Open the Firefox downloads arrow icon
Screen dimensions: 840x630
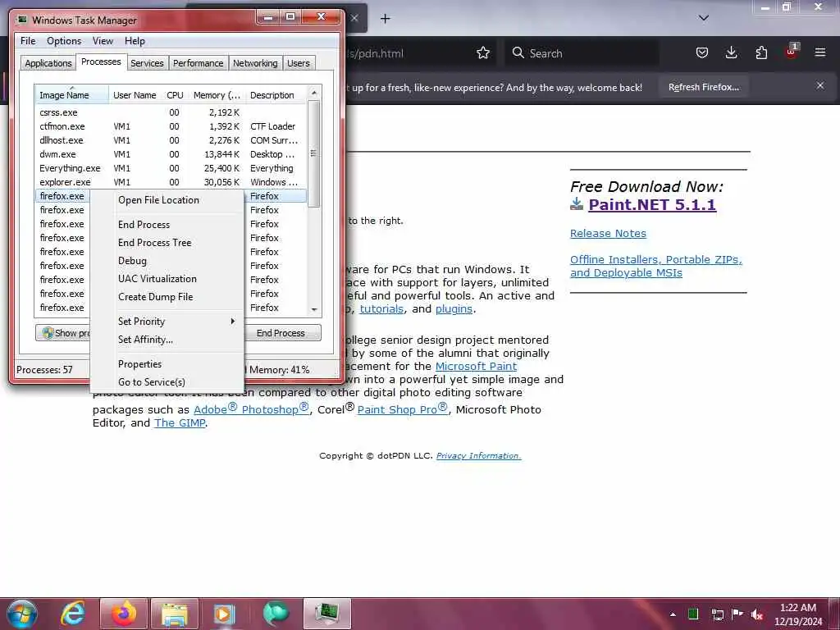point(731,52)
